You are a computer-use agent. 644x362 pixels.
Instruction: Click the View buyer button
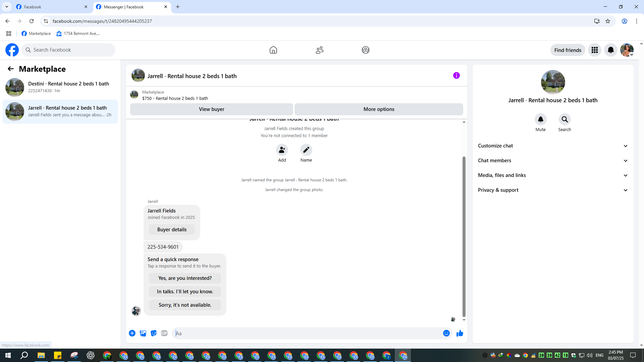211,109
